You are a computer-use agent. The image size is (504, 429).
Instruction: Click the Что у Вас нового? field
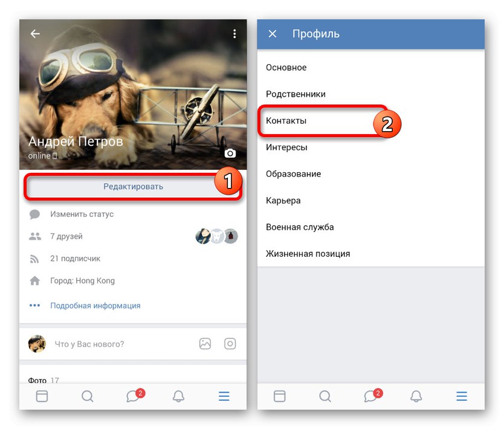point(89,344)
